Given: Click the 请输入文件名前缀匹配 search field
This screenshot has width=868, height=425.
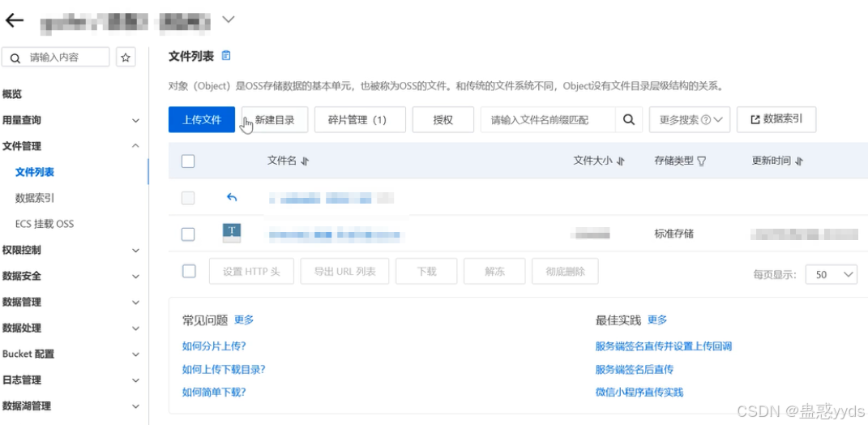Looking at the screenshot, I should coord(548,120).
